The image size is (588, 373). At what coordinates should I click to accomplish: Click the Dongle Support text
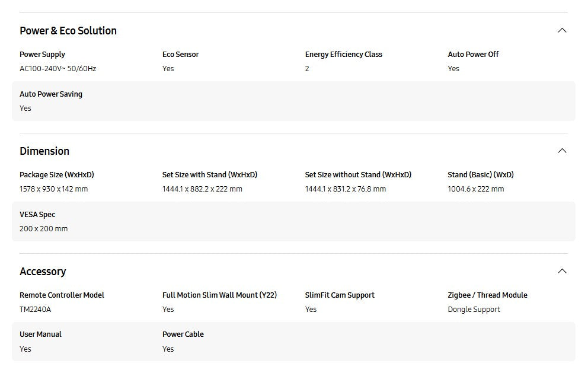(474, 310)
